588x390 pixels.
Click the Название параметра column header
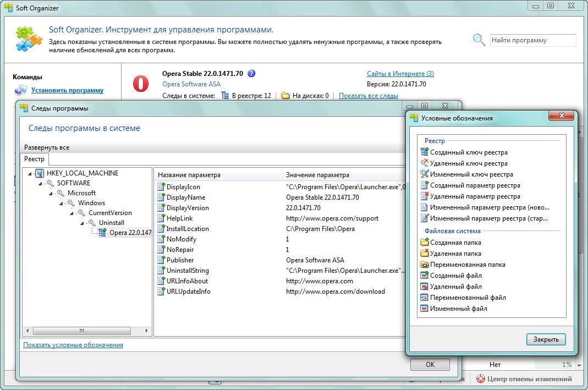click(218, 175)
